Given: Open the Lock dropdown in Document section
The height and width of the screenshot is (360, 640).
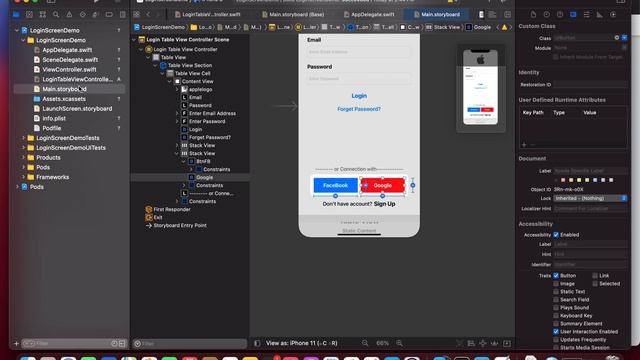Looking at the screenshot, I should click(x=590, y=198).
